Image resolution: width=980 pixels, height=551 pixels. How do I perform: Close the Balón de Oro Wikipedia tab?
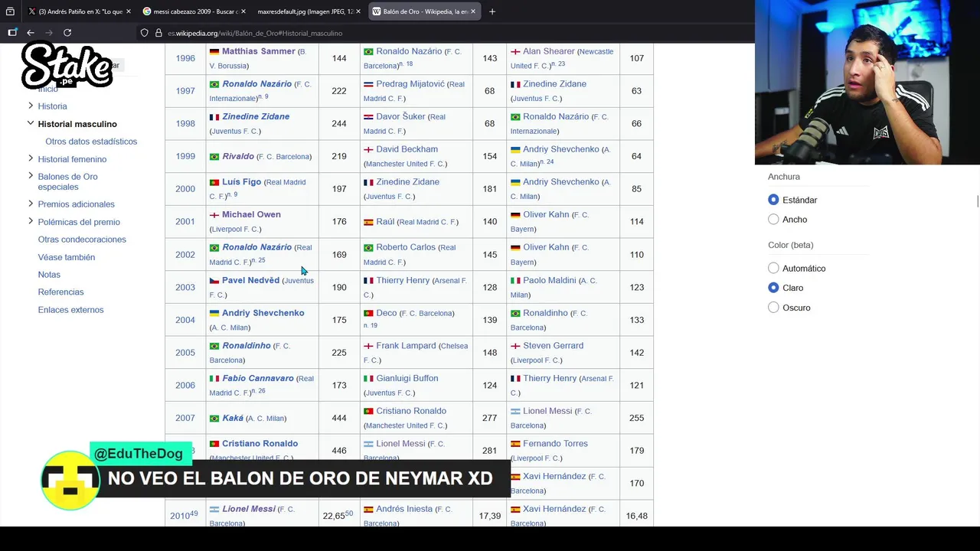(473, 11)
